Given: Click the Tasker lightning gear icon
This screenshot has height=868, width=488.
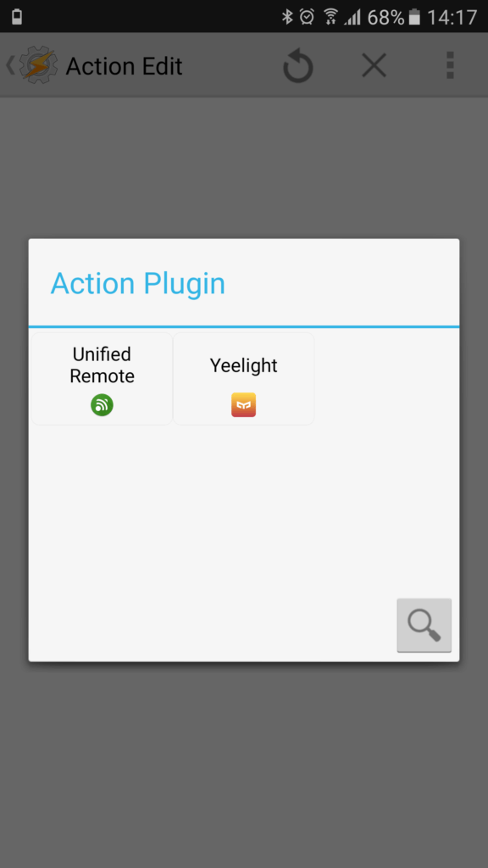Looking at the screenshot, I should (x=38, y=66).
